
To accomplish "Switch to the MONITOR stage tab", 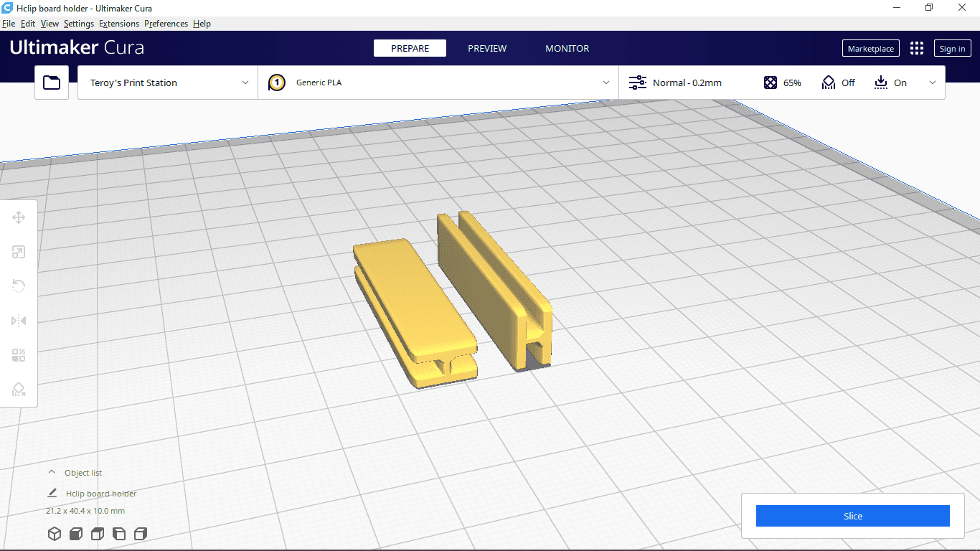I will 567,48.
